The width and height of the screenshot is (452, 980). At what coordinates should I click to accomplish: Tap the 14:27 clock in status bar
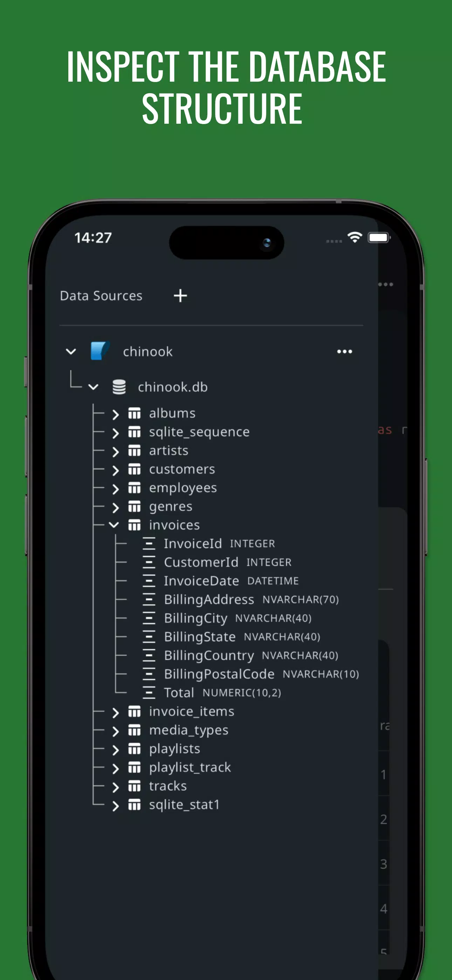click(x=93, y=238)
